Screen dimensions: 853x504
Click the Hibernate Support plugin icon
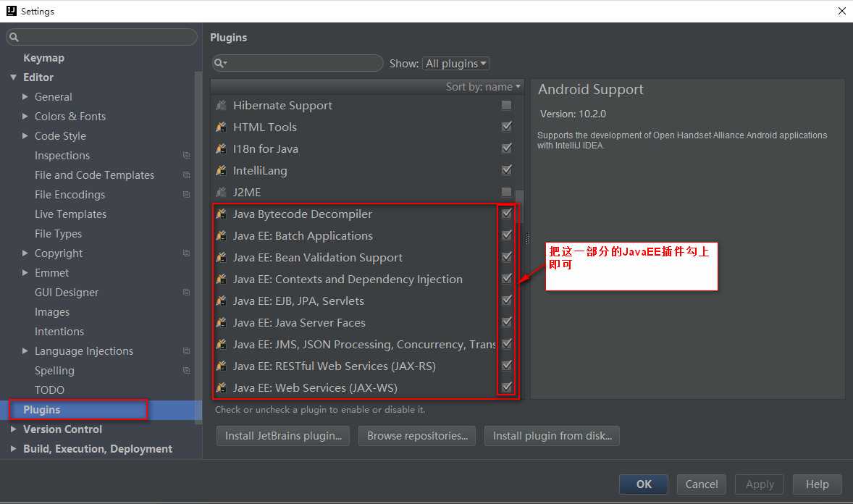pos(221,106)
